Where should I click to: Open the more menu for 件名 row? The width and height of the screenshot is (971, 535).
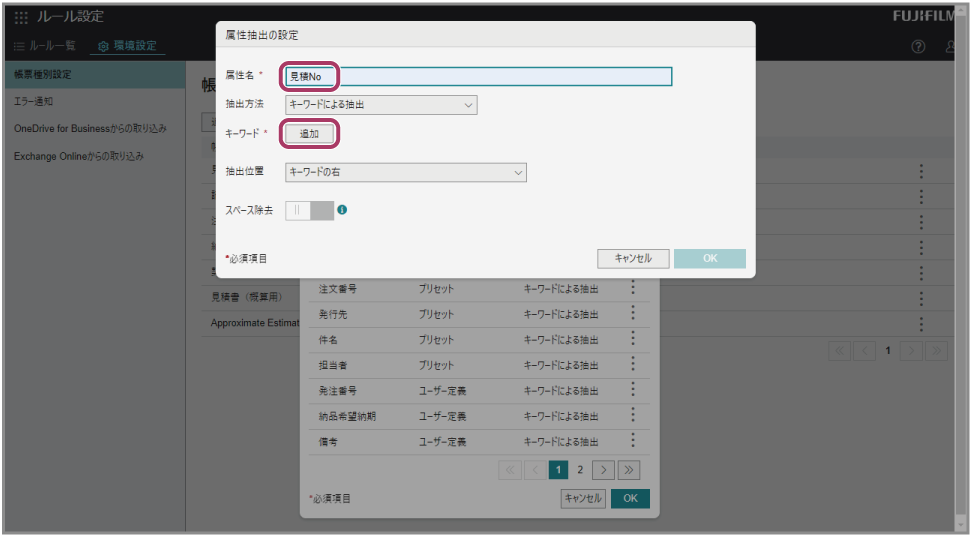633,338
